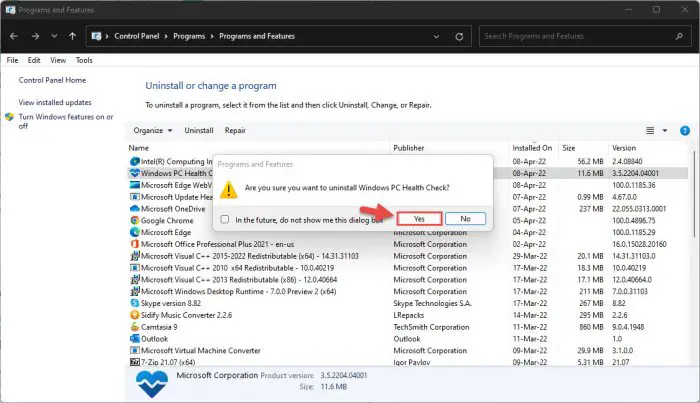Sort by Size column header
The height and width of the screenshot is (403, 700).
[x=569, y=148]
